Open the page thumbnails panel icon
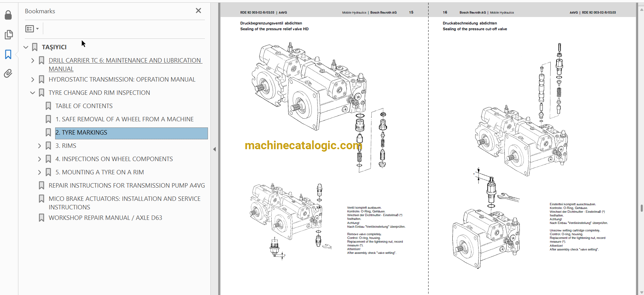Image resolution: width=644 pixels, height=295 pixels. (9, 35)
